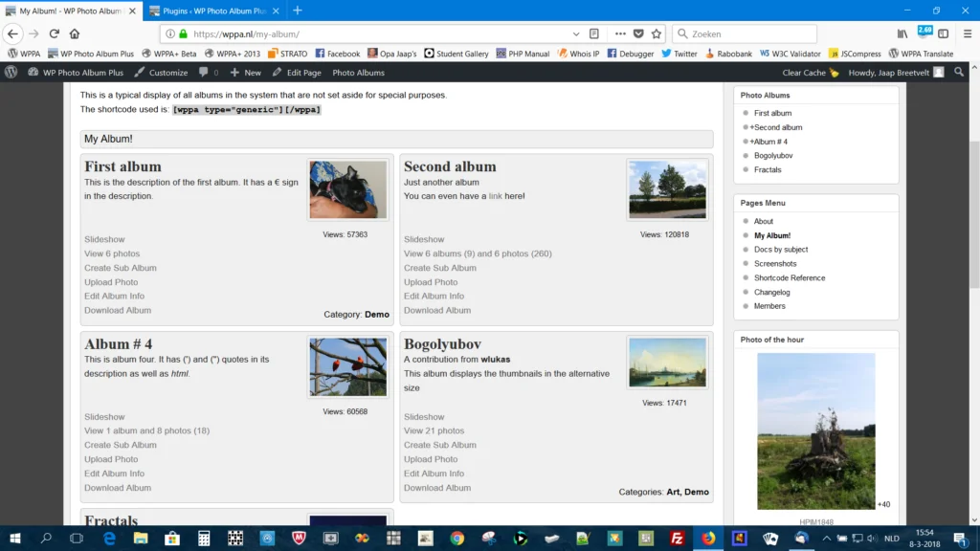Open Google Chrome from taskbar
The image size is (980, 551).
(457, 538)
